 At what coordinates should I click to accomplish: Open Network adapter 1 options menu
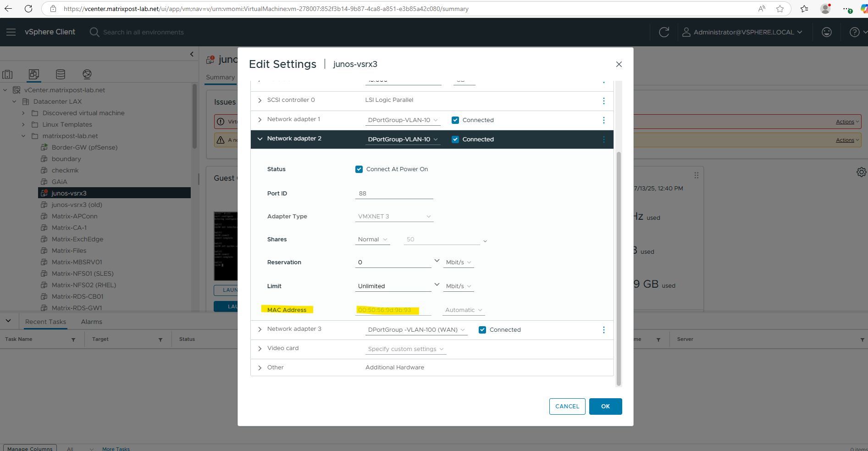[603, 120]
